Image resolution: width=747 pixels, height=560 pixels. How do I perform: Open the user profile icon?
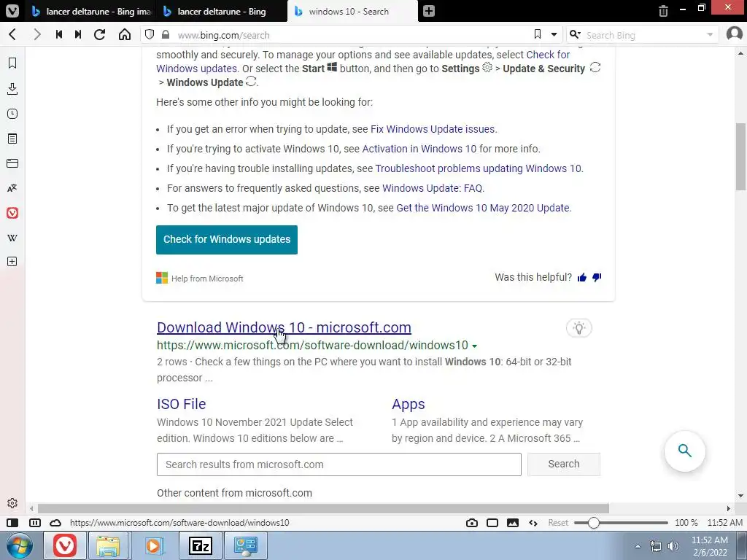point(734,34)
